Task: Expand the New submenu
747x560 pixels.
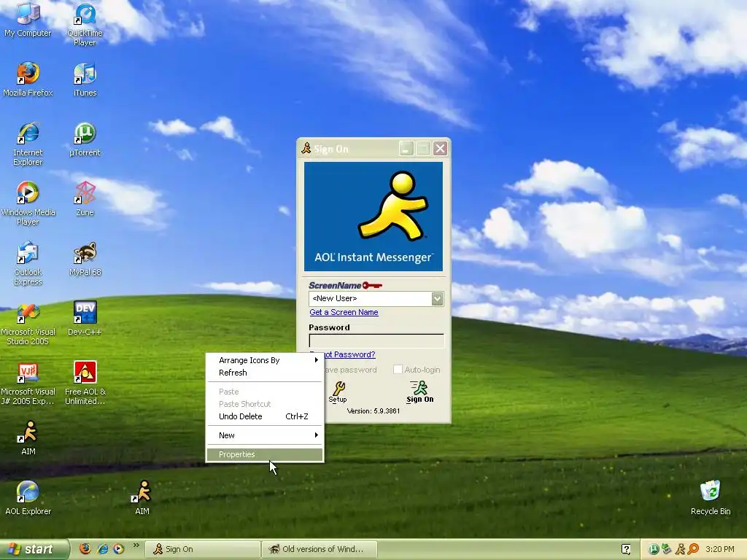Action: [x=266, y=435]
